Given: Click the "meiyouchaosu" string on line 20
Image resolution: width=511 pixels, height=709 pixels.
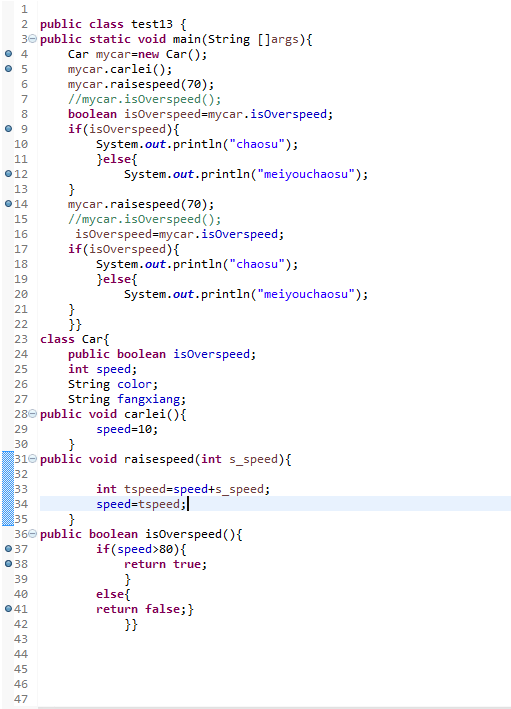Looking at the screenshot, I should tap(306, 294).
